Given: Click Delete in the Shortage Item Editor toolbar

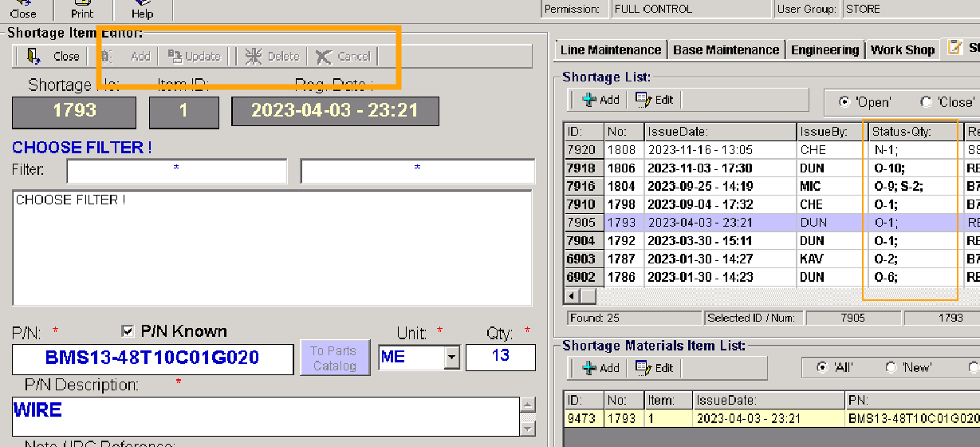Looking at the screenshot, I should click(273, 56).
